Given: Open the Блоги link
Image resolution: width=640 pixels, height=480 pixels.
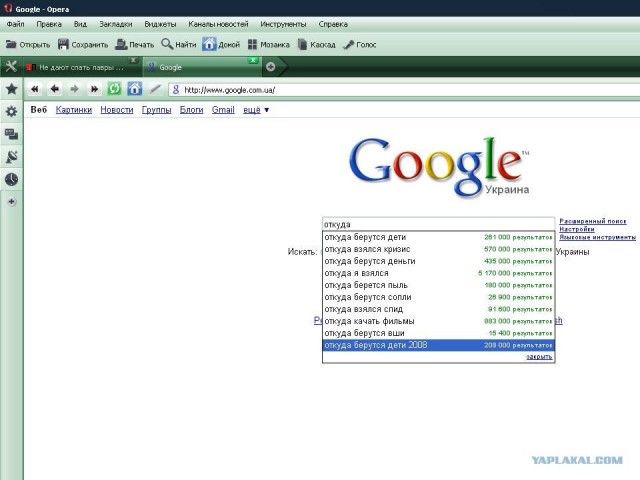Looking at the screenshot, I should (191, 110).
